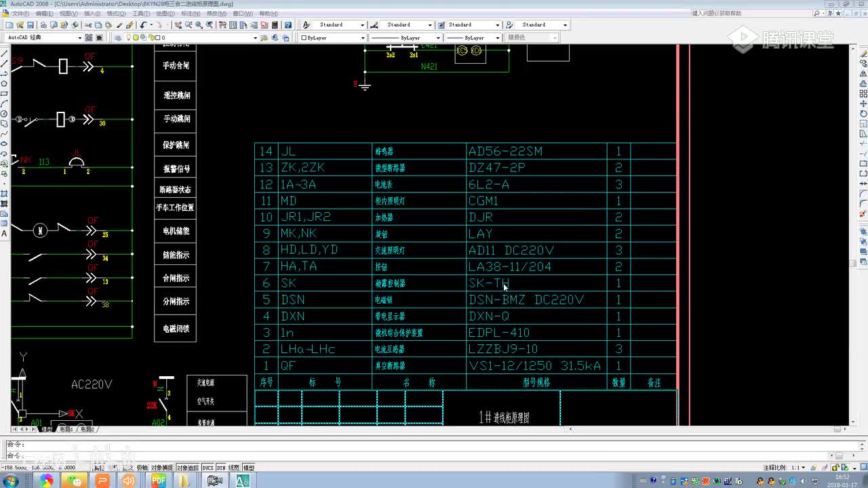Select the Zoom Window magnifier tool
Viewport: 868px width, 488px height.
click(x=199, y=25)
